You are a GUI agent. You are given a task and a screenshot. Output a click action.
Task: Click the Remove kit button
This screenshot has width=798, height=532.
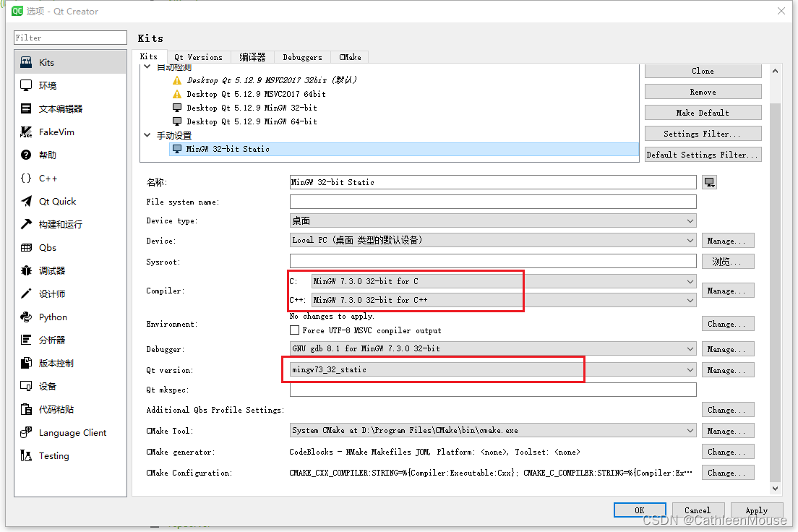click(x=703, y=92)
